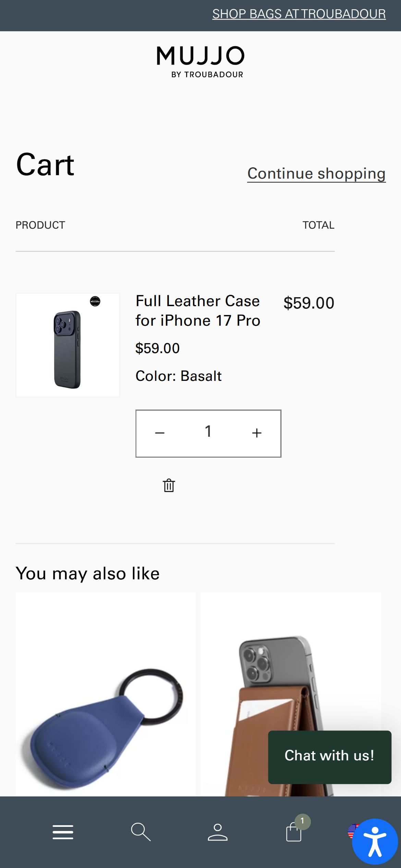Decrease quantity with the minus button
Viewport: 401px width, 868px height.
(x=160, y=433)
